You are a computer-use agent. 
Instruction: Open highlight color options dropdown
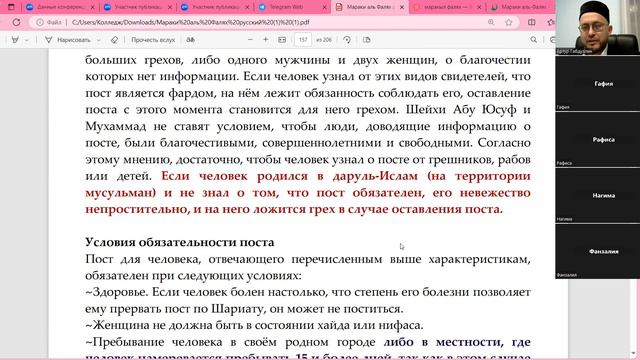pos(27,40)
